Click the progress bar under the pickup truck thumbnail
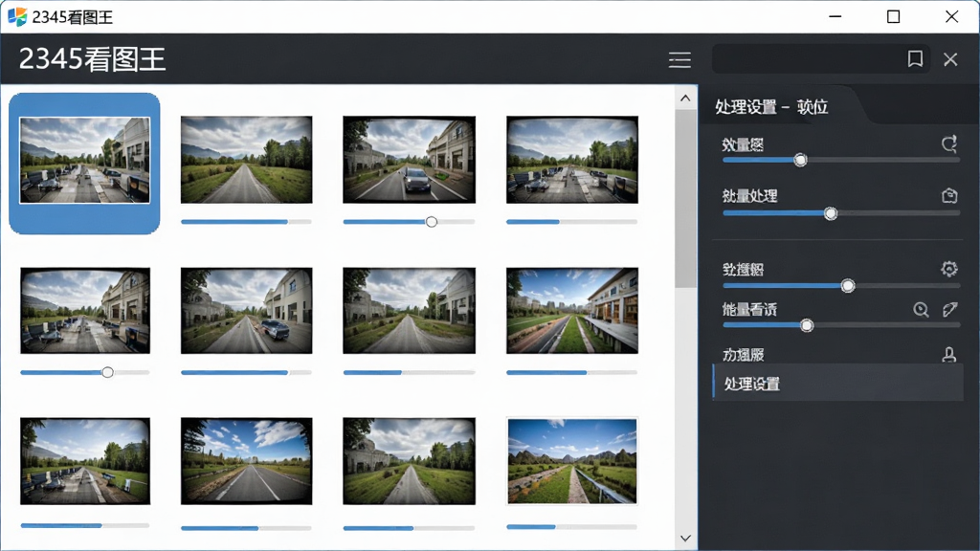Viewport: 980px width, 551px height. pyautogui.click(x=246, y=372)
